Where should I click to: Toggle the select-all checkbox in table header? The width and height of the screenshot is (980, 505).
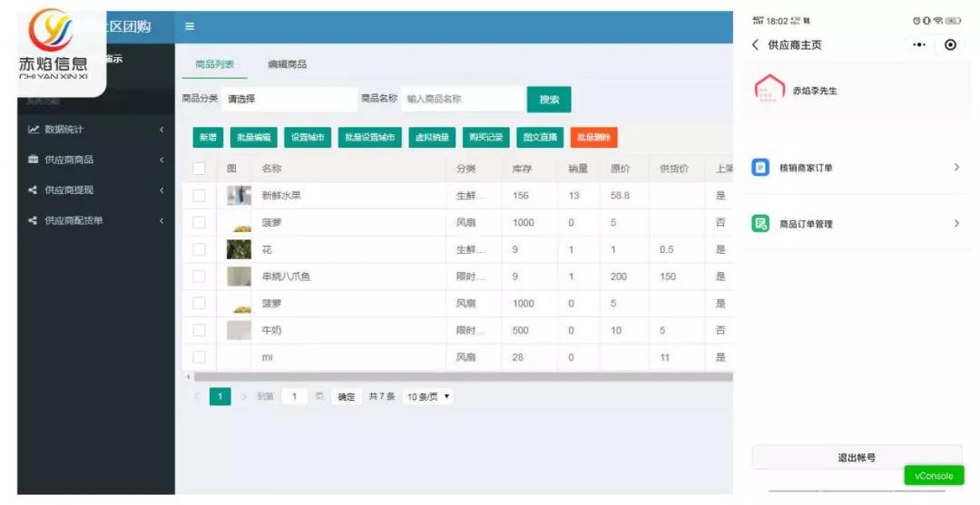click(200, 169)
